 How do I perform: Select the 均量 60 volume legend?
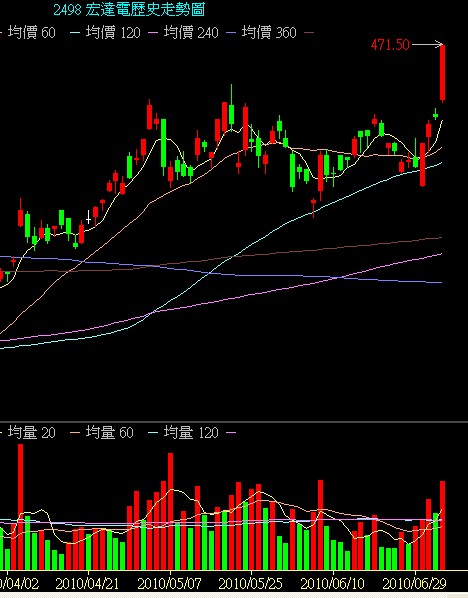(109, 432)
